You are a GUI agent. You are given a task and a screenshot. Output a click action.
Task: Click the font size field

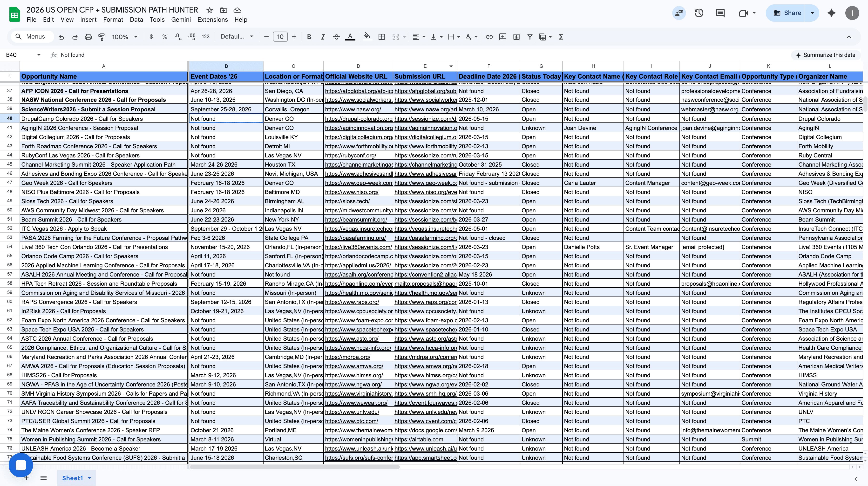[280, 37]
